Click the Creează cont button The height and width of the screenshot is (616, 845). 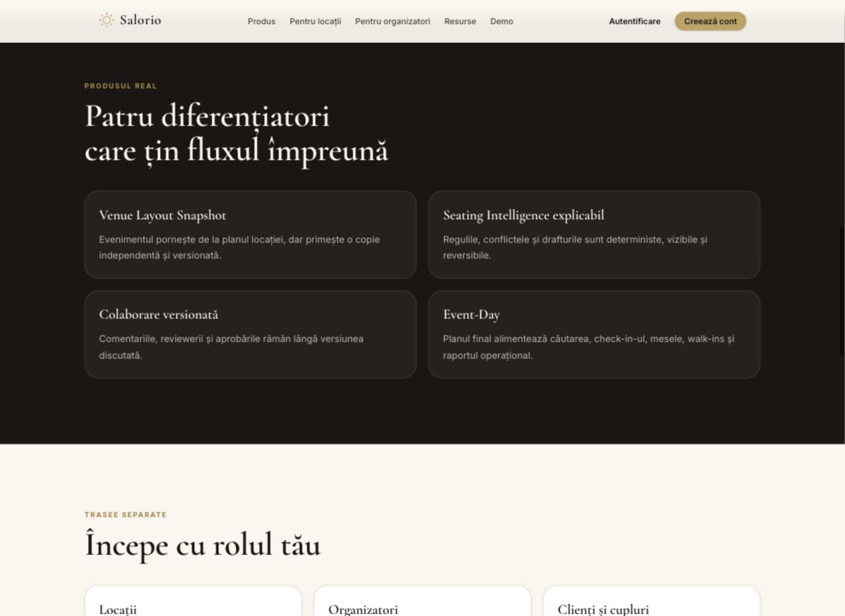pos(710,21)
